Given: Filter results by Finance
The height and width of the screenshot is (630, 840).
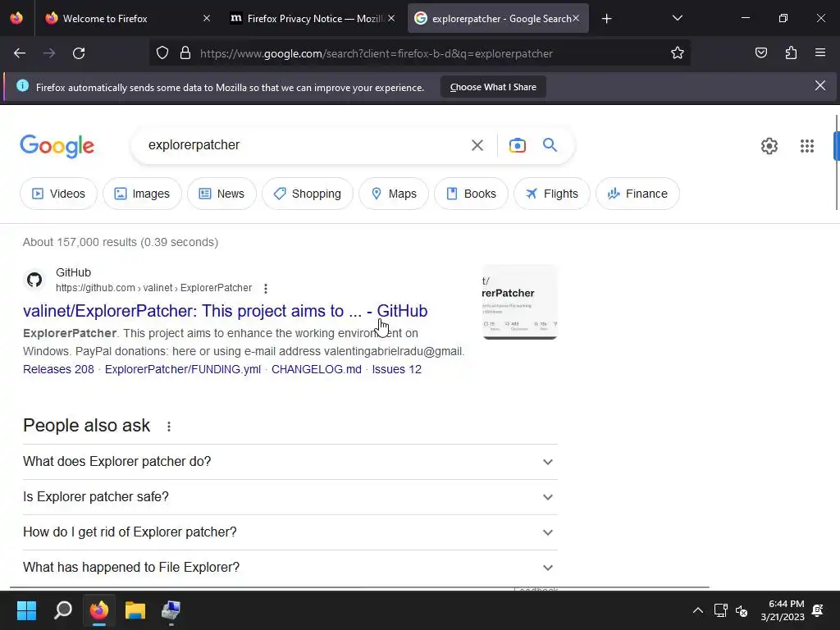Looking at the screenshot, I should [637, 194].
